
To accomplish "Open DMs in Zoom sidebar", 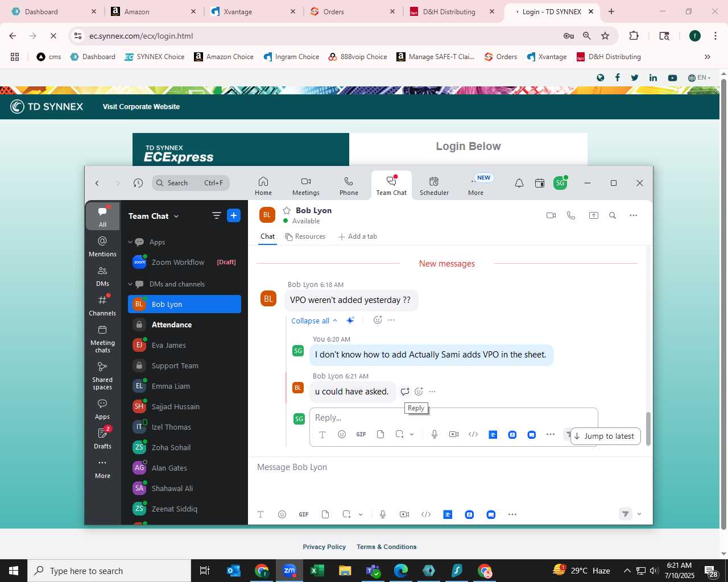I will 102,276.
